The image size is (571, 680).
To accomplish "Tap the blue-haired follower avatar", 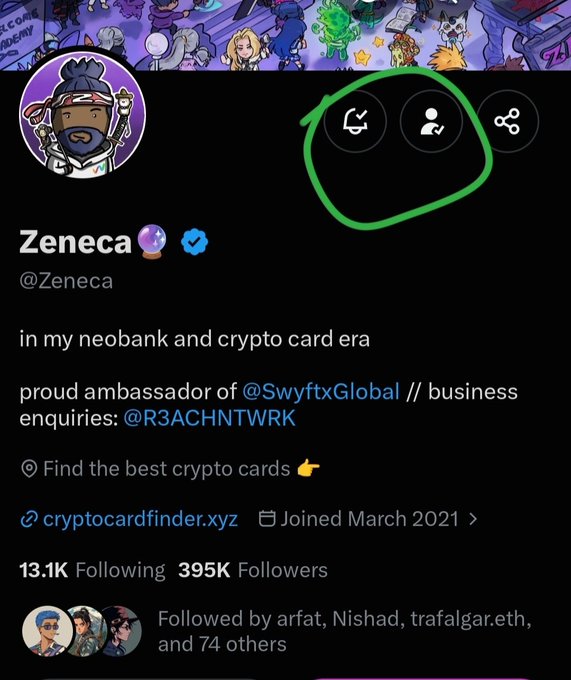I will (47, 631).
